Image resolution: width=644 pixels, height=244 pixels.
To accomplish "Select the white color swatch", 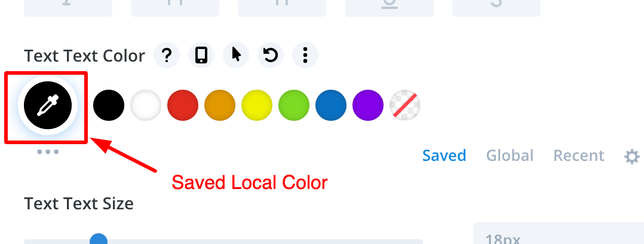I will (146, 105).
